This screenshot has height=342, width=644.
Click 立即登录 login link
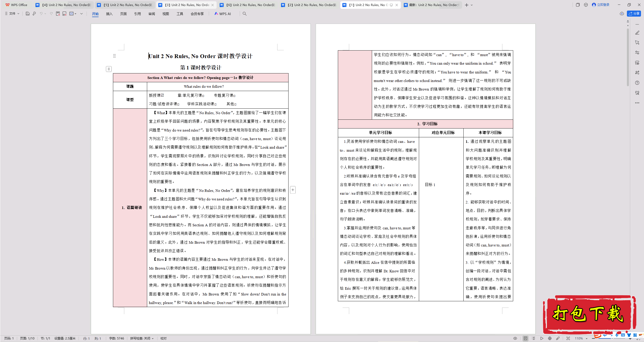(601, 5)
